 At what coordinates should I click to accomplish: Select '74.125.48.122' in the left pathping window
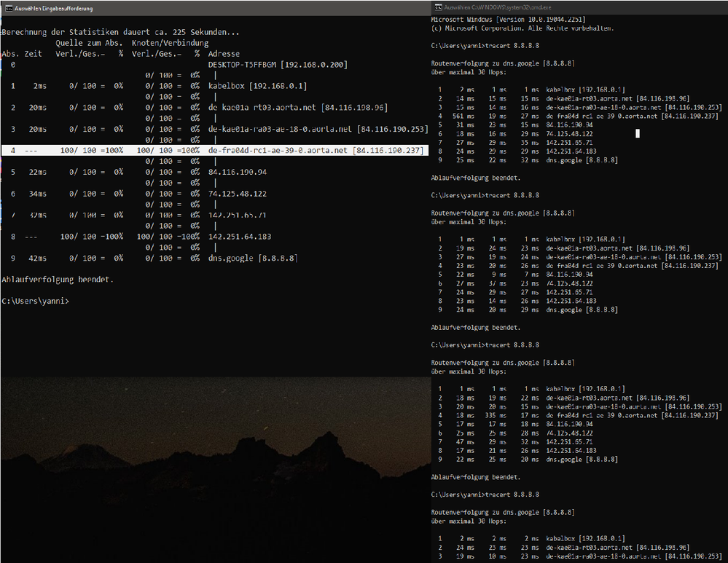tap(238, 194)
